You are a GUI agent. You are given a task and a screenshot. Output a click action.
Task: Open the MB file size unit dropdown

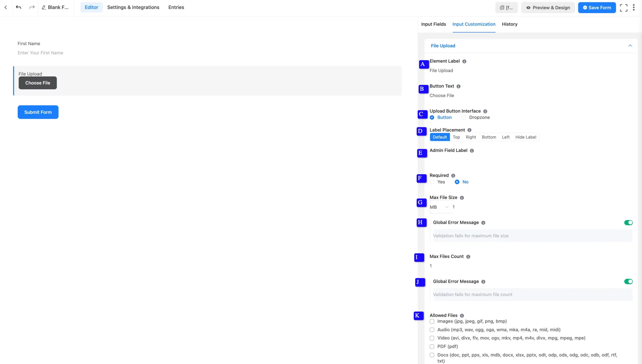point(439,207)
